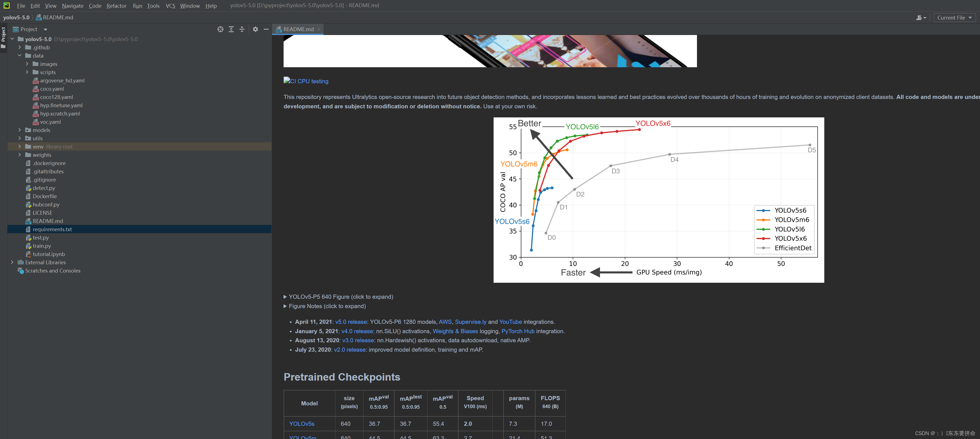Viewport: 980px width, 439px height.
Task: Open the VCS menu
Action: (170, 6)
